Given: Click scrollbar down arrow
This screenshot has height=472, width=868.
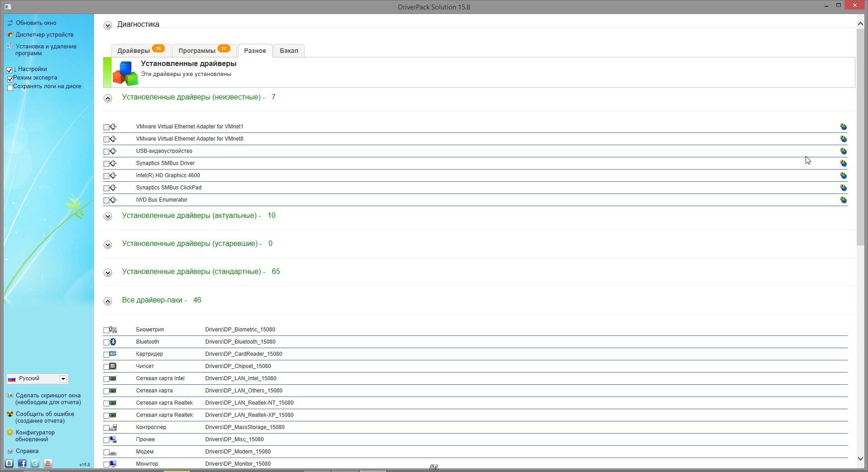Looking at the screenshot, I should pyautogui.click(x=860, y=458).
